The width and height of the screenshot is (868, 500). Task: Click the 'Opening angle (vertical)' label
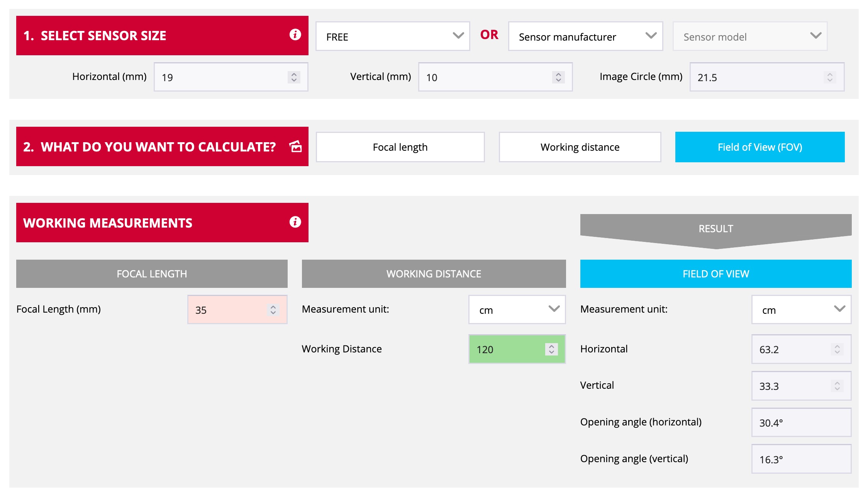[634, 459]
